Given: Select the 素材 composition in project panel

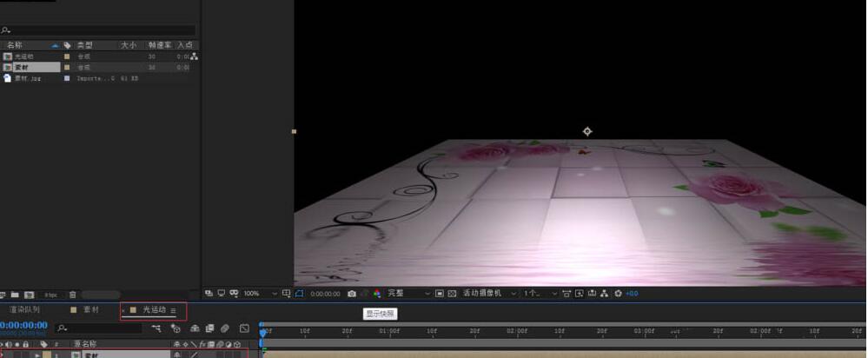Looking at the screenshot, I should click(22, 68).
